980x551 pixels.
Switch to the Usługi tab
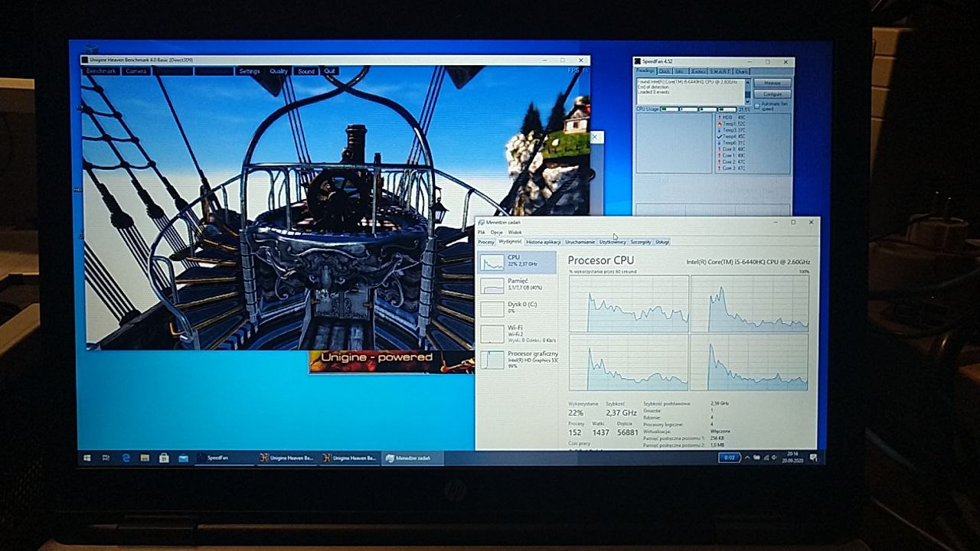tap(662, 242)
